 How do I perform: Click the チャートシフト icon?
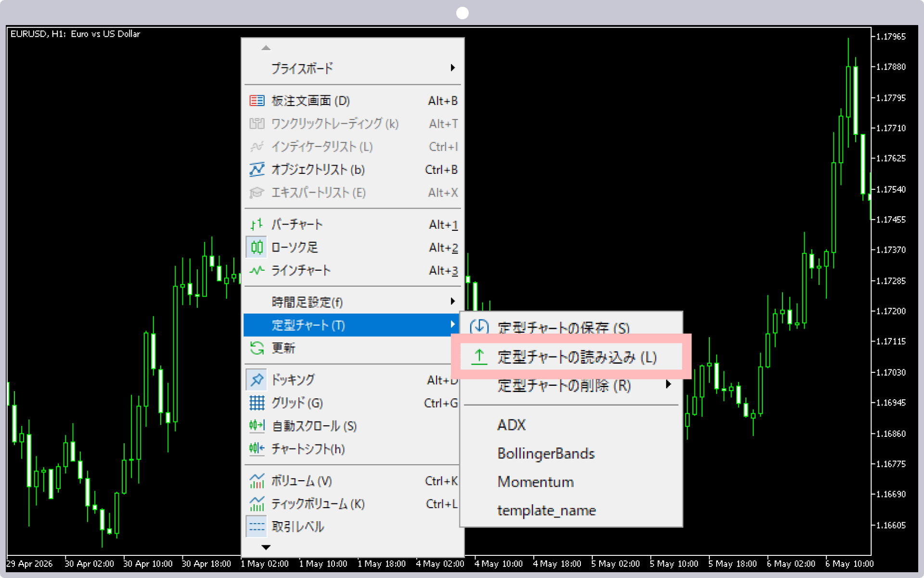257,449
